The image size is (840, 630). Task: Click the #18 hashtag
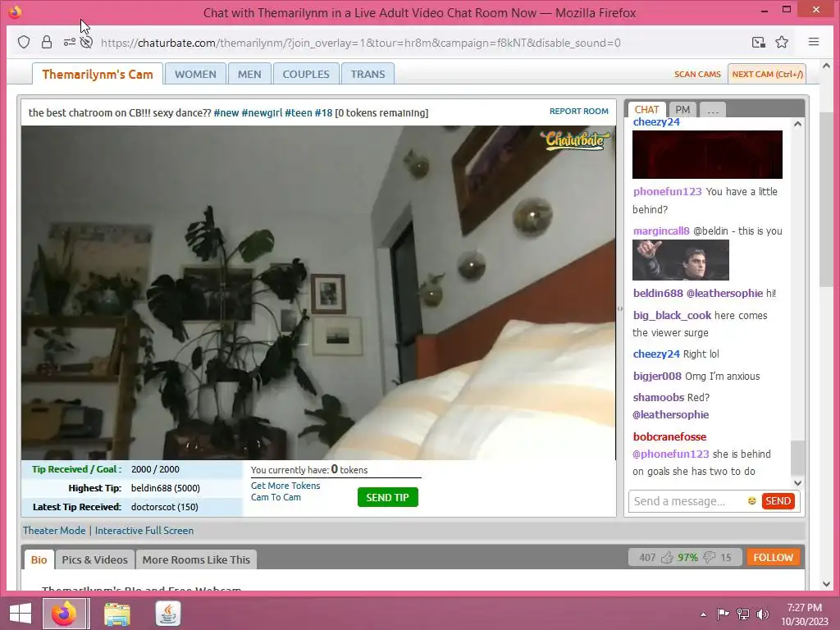pos(323,112)
